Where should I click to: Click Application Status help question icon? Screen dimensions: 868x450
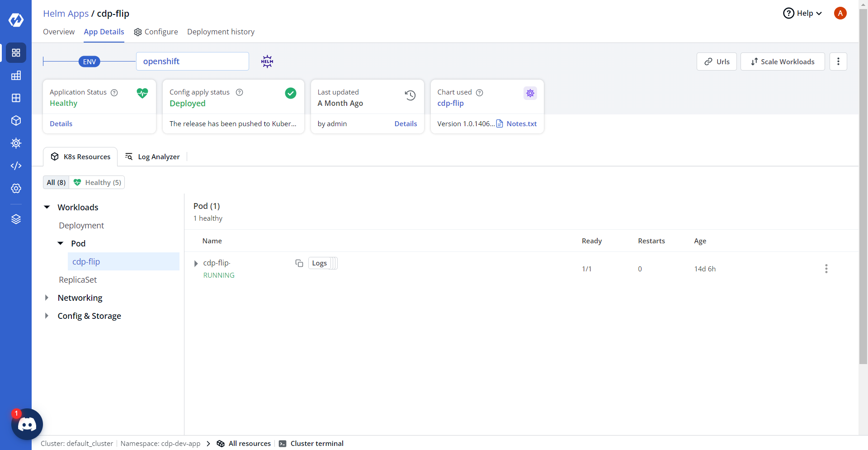click(114, 93)
